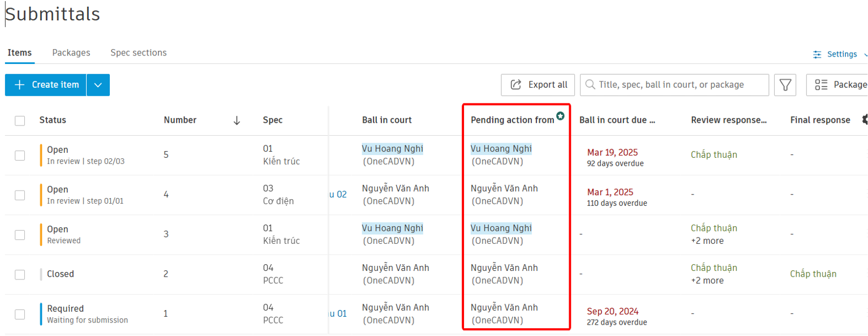Image resolution: width=868 pixels, height=336 pixels.
Task: Tick the checkbox of the Closed submittal
Action: pyautogui.click(x=20, y=274)
